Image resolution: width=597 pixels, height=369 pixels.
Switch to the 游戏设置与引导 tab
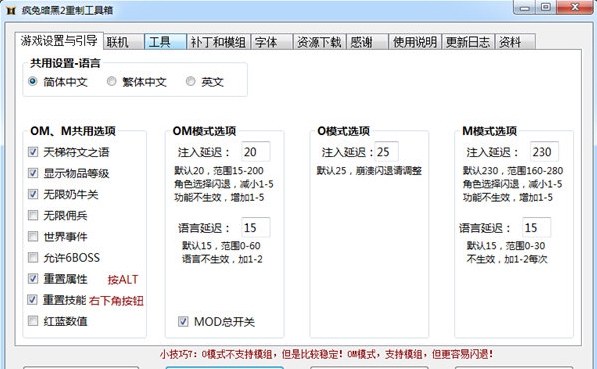59,40
